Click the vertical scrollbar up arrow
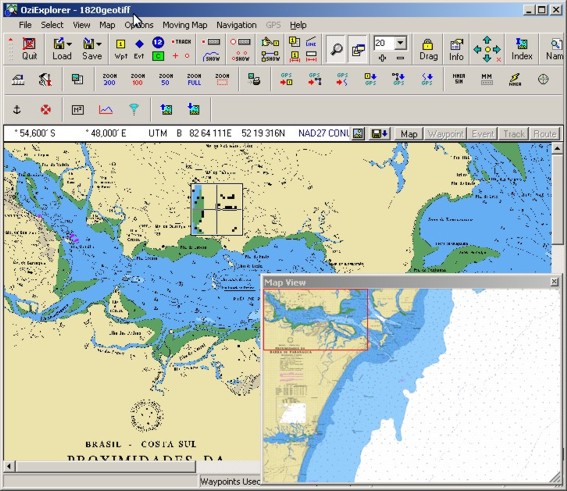This screenshot has height=491, width=567. [557, 149]
